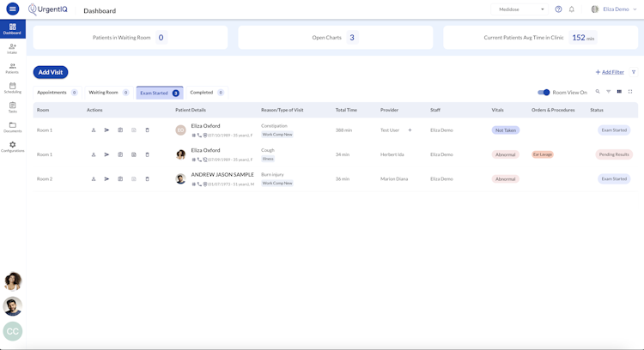Click document note icon for Cough visit
Image resolution: width=644 pixels, height=350 pixels.
pyautogui.click(x=133, y=154)
